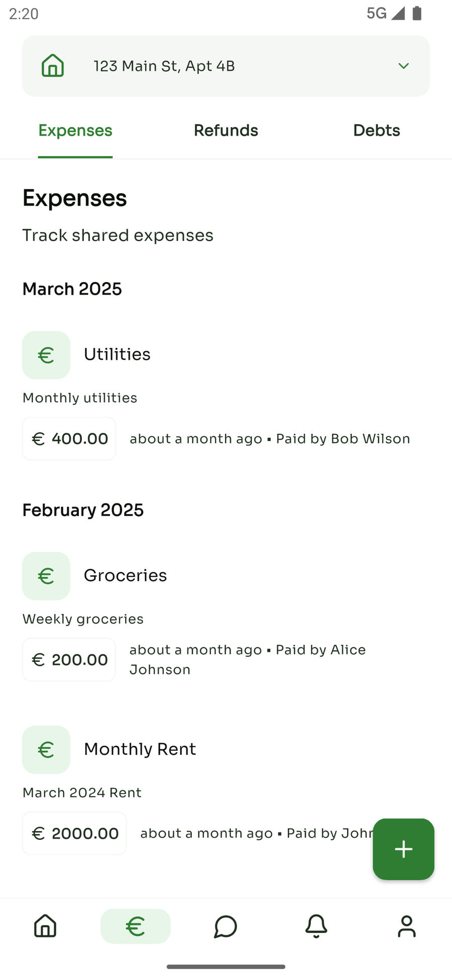Open the Utilities expense entry
Screen dimensions: 452x980
click(117, 354)
